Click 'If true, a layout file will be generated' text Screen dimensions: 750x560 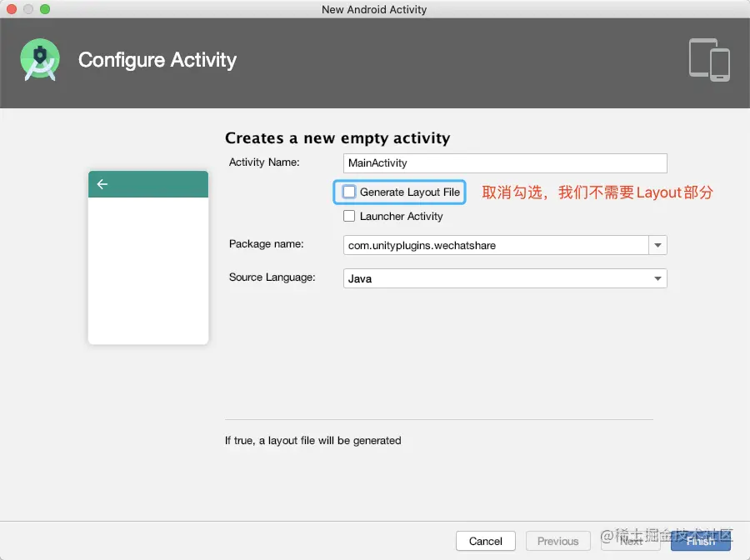point(312,441)
